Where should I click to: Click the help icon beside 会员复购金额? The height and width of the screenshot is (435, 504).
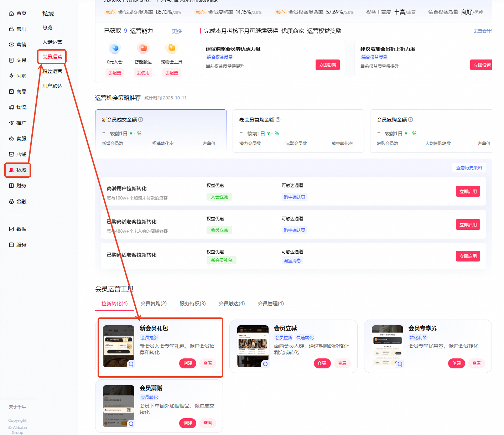(x=411, y=120)
